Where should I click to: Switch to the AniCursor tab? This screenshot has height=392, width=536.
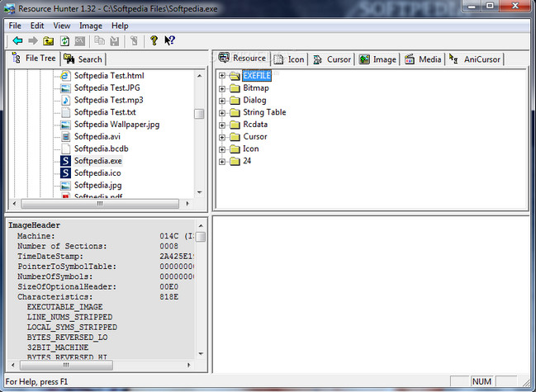475,59
